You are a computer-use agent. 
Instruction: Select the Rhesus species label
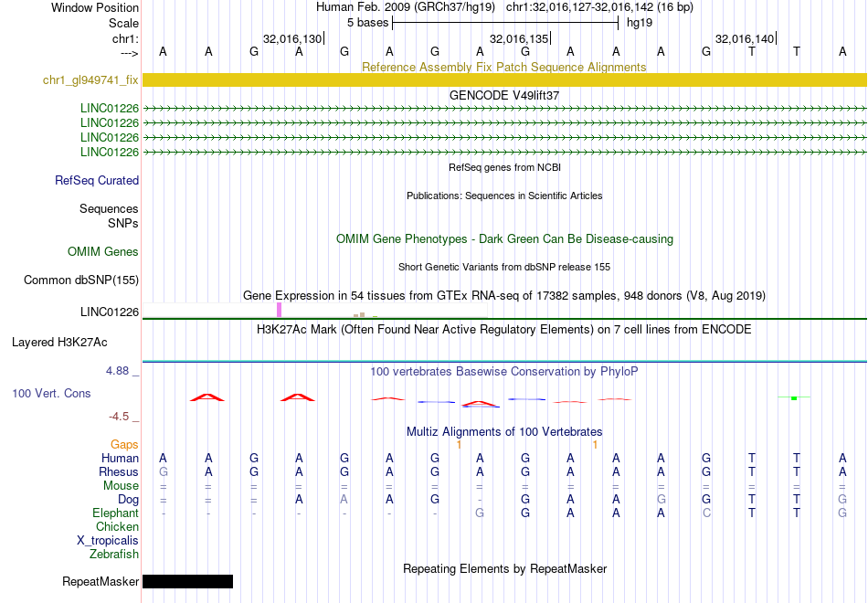pyautogui.click(x=119, y=471)
